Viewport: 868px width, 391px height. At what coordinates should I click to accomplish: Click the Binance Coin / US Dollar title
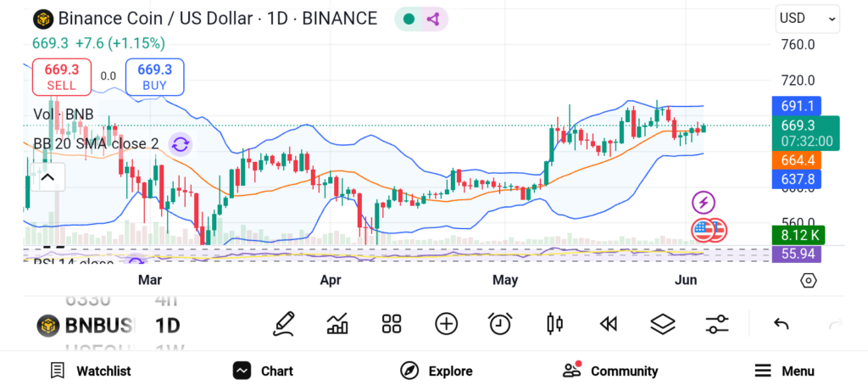[x=217, y=19]
